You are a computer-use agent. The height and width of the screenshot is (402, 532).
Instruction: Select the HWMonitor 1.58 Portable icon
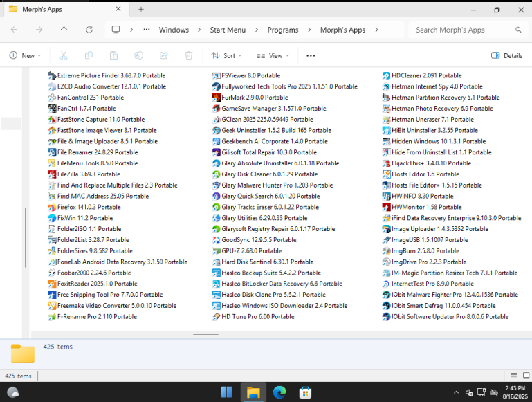(386, 208)
